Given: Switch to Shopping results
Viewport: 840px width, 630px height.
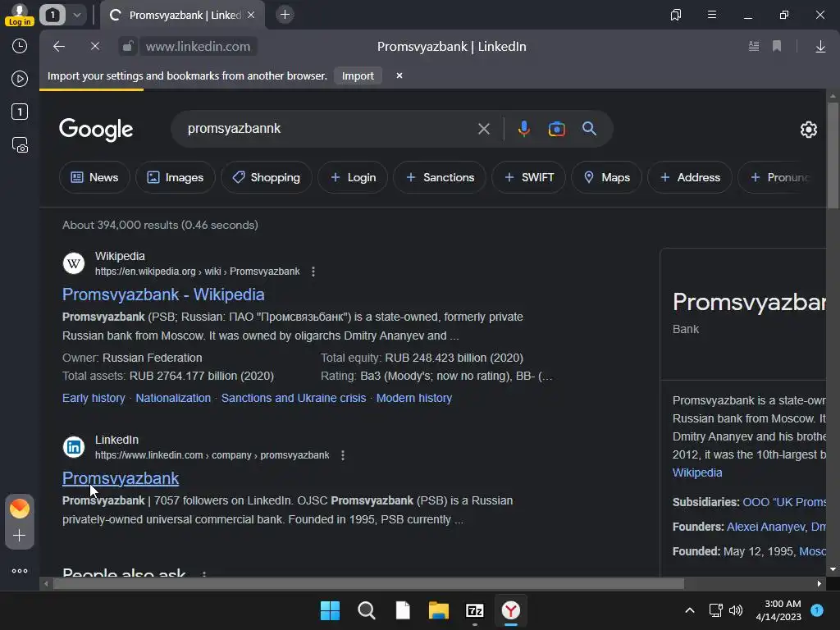Looking at the screenshot, I should tap(267, 177).
